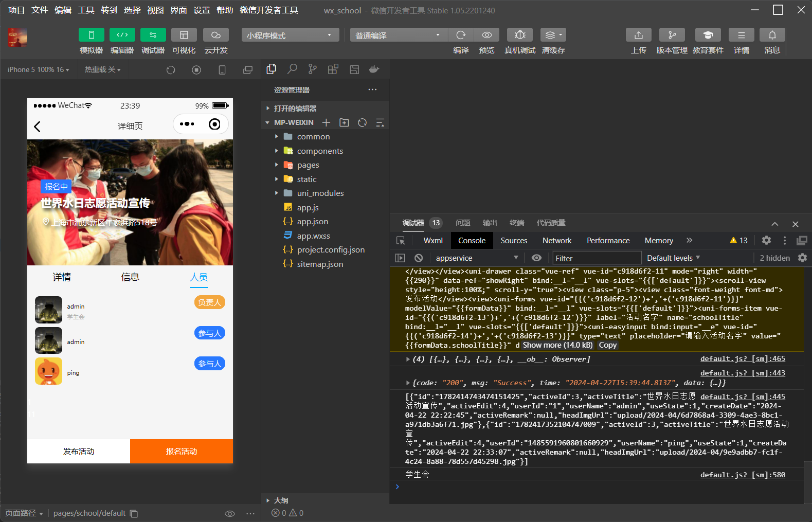Open the Default levels dropdown
This screenshot has width=812, height=522.
coord(673,258)
